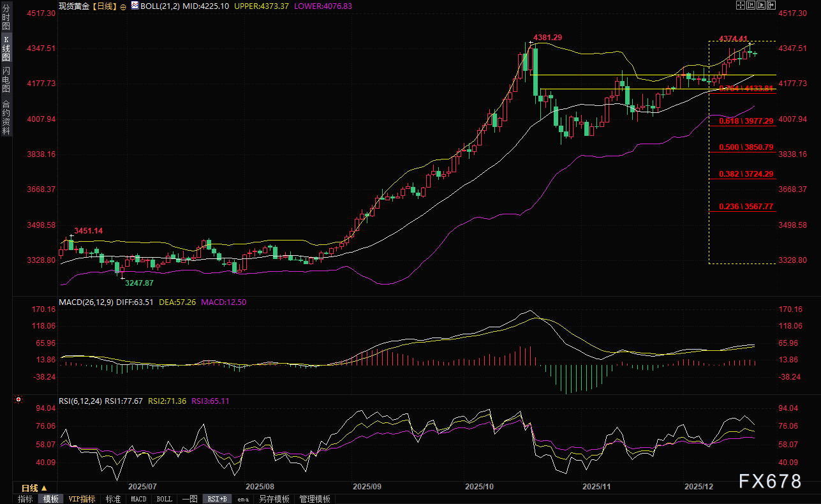The width and height of the screenshot is (821, 504).
Task: Click the 管理模板 button
Action: pos(314,499)
